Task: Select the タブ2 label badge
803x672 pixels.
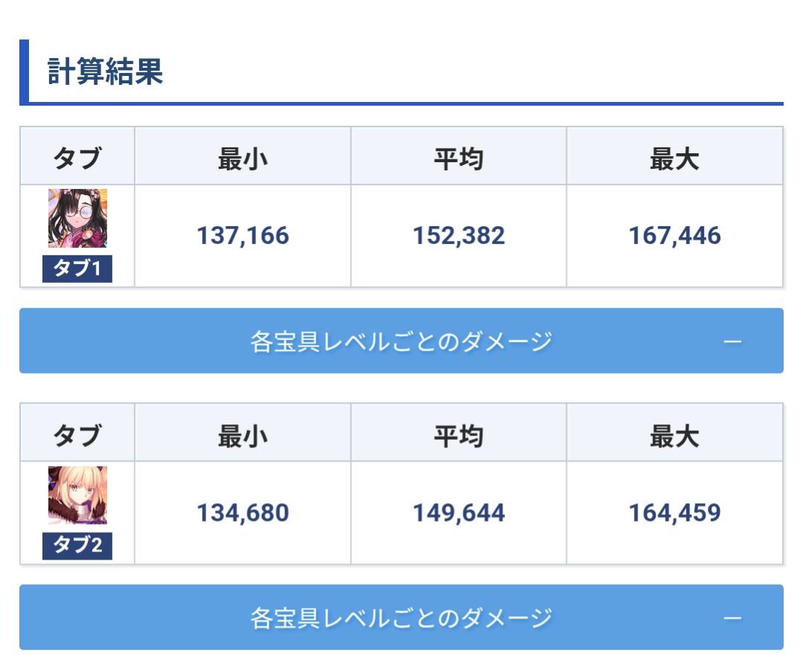Action: pyautogui.click(x=77, y=545)
